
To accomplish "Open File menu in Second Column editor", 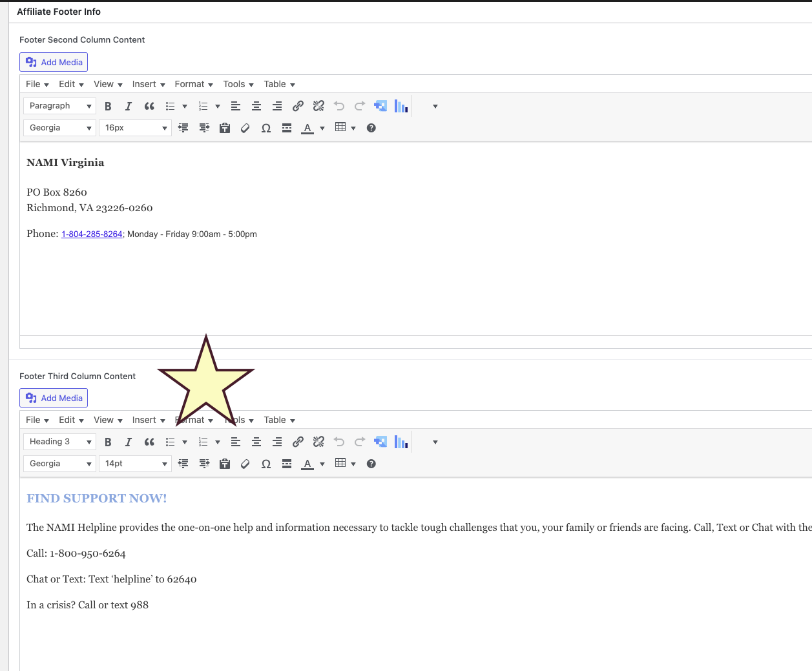I will pos(37,85).
